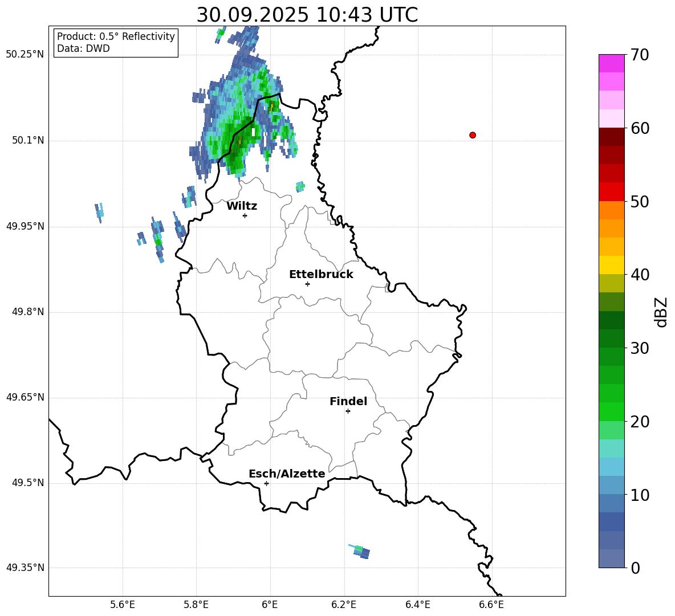Click the dark red colorbar segment below 60
Image resolution: width=675 pixels, height=616 pixels.
611,137
